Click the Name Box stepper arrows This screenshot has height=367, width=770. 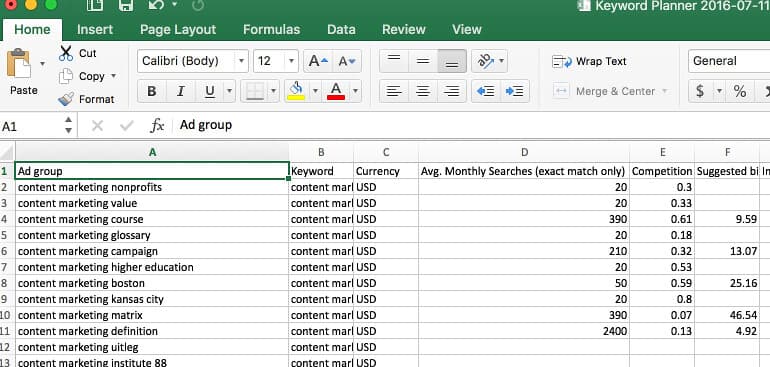pos(68,126)
